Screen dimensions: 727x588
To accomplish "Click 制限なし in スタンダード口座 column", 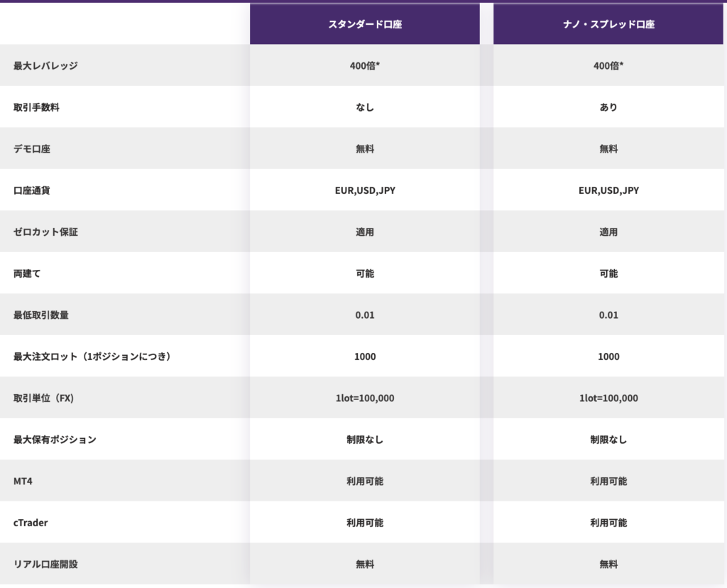I will coord(365,440).
